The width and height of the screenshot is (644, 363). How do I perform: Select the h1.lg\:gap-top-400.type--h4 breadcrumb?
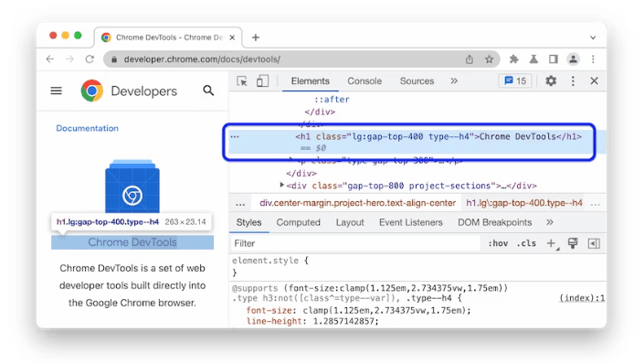pyautogui.click(x=524, y=203)
